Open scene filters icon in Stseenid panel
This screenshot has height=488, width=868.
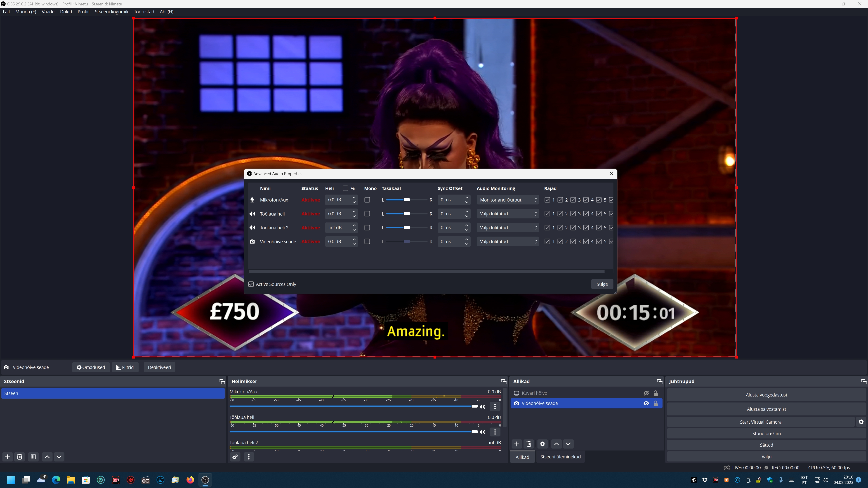(33, 457)
